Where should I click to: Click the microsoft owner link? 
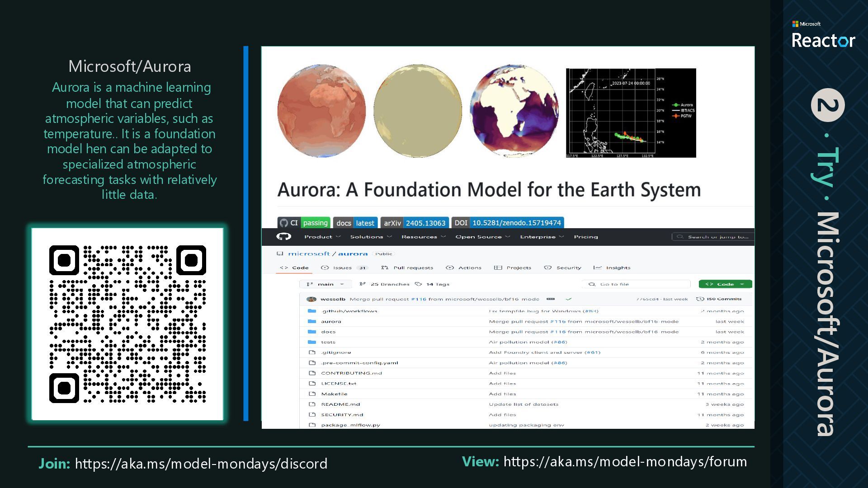309,253
